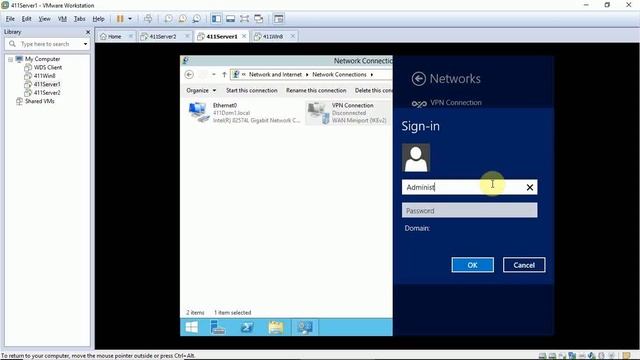Click the Windows Start button in guest

(192, 327)
